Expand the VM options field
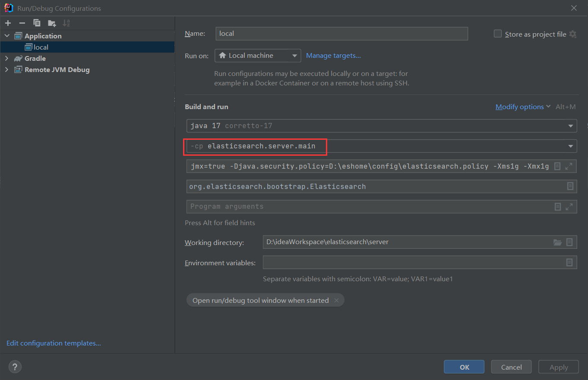This screenshot has width=588, height=380. tap(569, 166)
